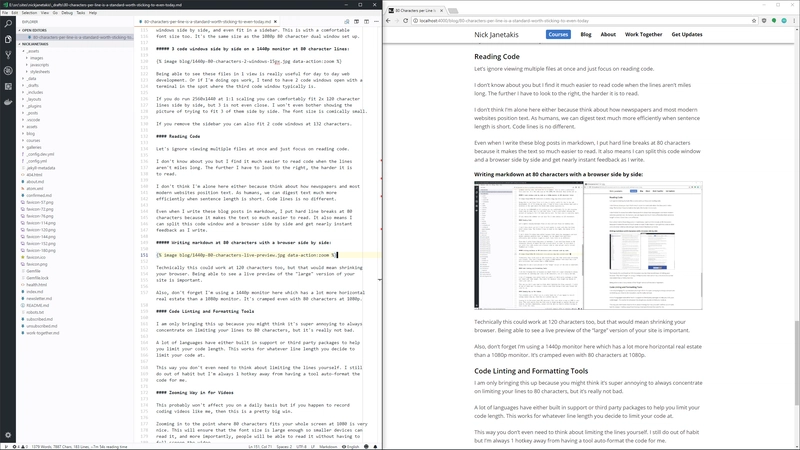Click the UTF-8 encoding in status bar

[x=301, y=446]
